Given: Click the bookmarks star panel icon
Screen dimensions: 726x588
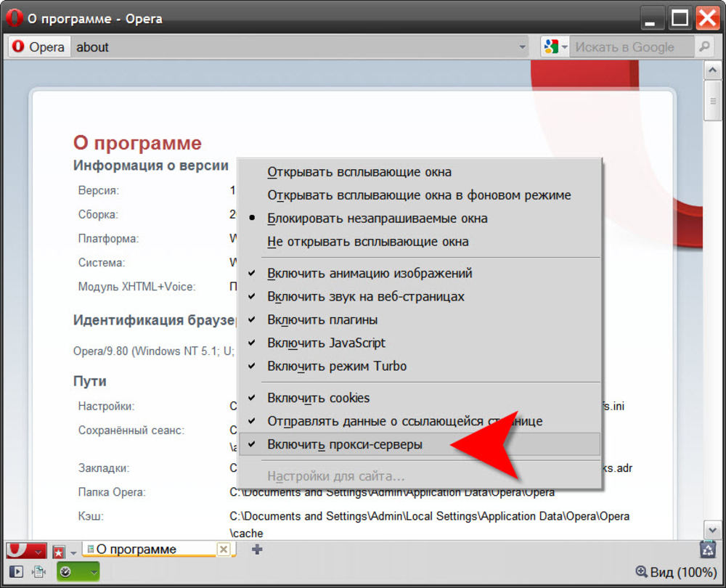Looking at the screenshot, I should pos(59,552).
